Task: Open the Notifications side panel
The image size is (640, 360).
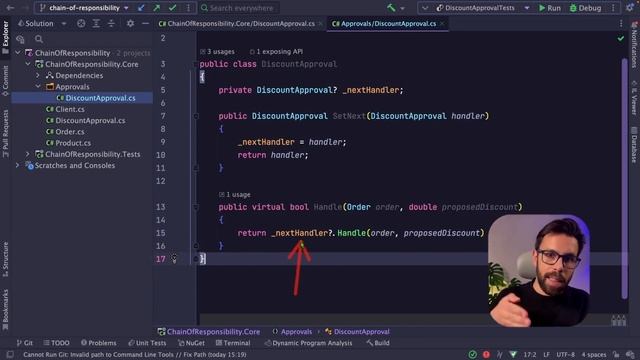Action: coord(634,45)
